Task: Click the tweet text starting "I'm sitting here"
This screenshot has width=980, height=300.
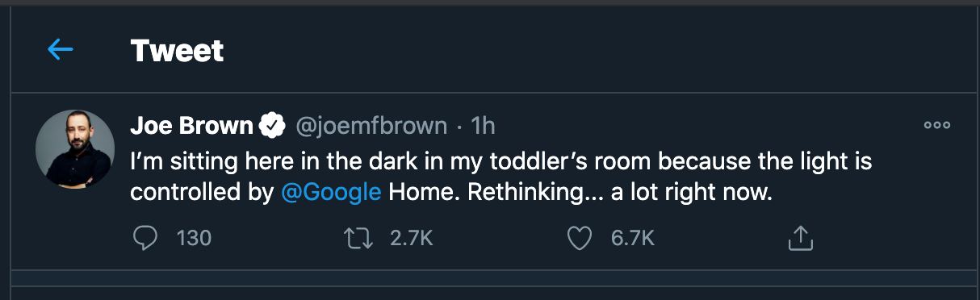Action: (x=501, y=177)
